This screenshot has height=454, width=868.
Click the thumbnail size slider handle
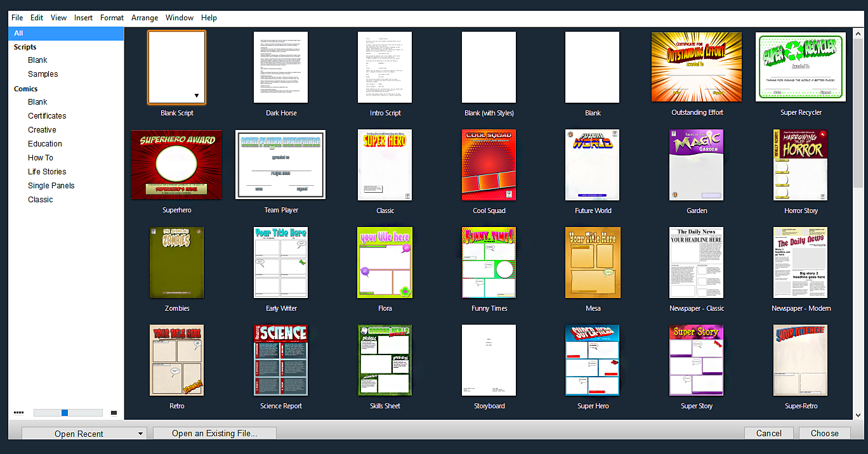(x=65, y=413)
